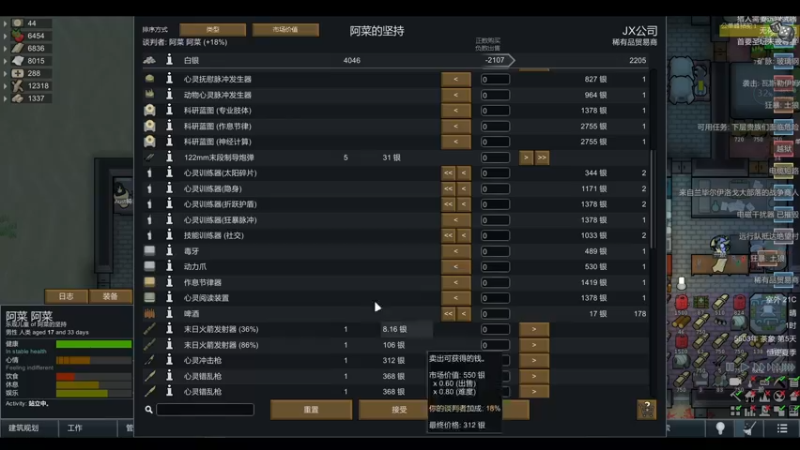
Task: Expand the resource category showing 6836
Action: point(5,48)
